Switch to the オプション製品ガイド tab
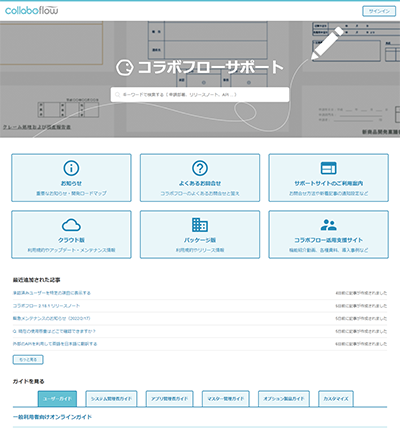400x431 pixels. [284, 399]
